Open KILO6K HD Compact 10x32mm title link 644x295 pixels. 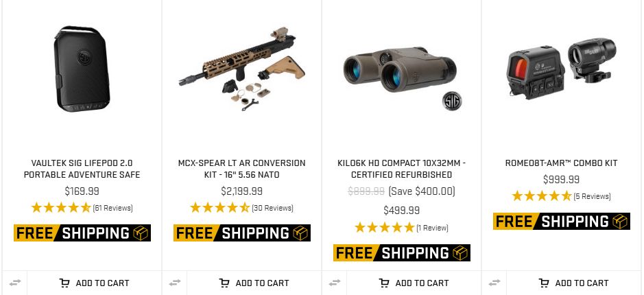(x=402, y=169)
